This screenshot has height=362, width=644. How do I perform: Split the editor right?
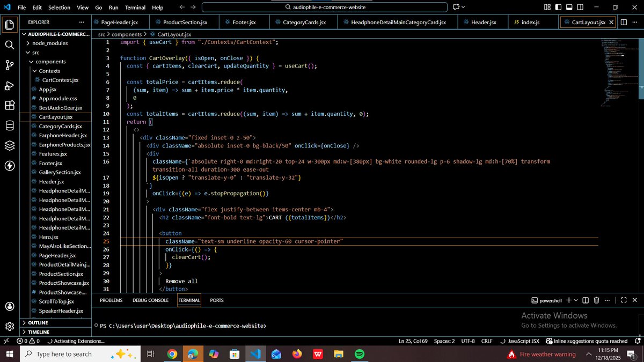(x=624, y=22)
